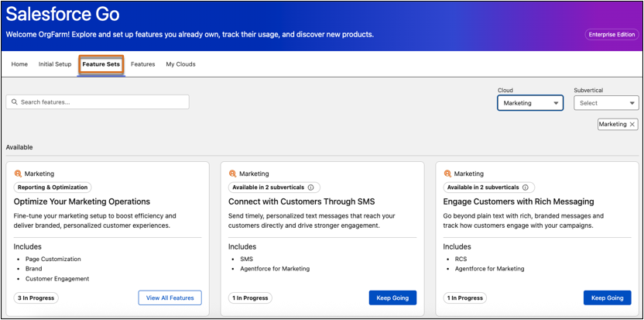Viewport: 644px width, 320px height.
Task: Click the 3 In Progress badge
Action: pos(36,298)
